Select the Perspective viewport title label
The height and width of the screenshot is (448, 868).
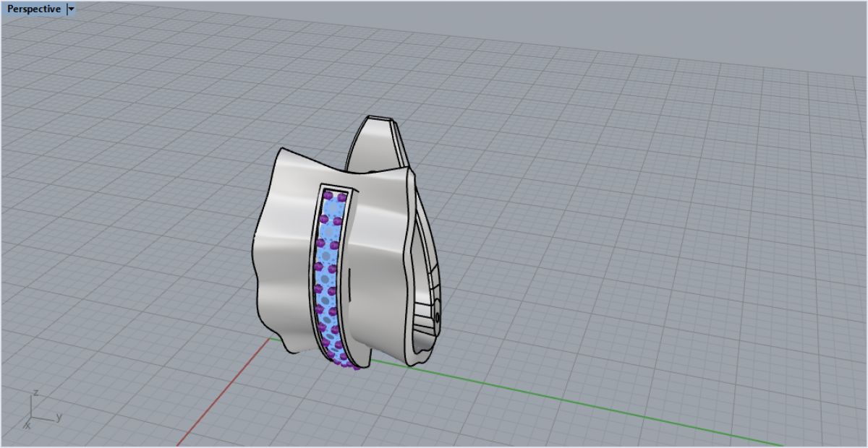(x=34, y=9)
